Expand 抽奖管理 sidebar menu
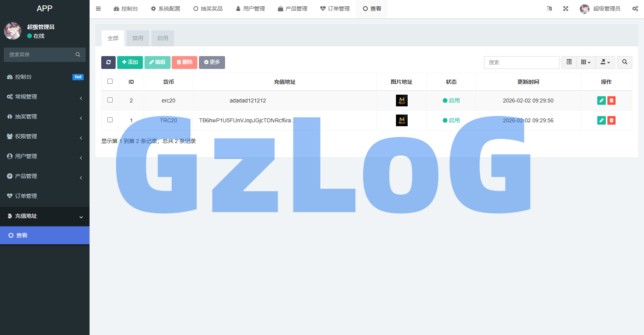Image resolution: width=644 pixels, height=335 pixels. (x=45, y=116)
